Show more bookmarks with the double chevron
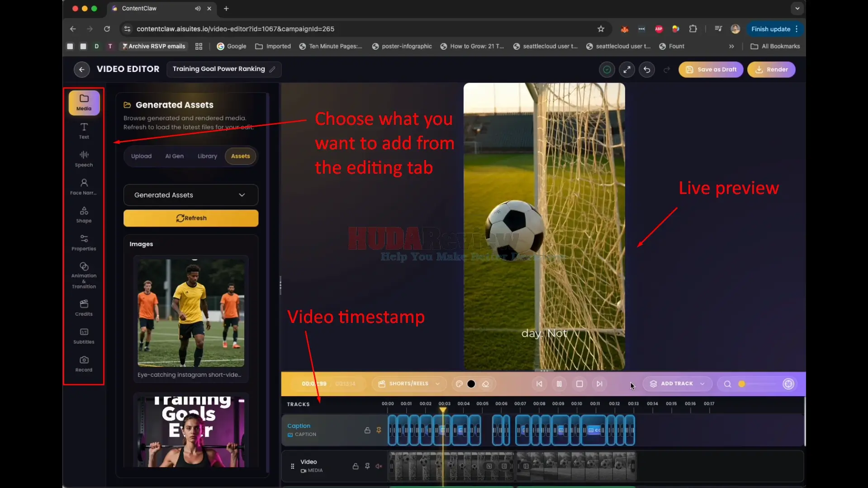Image resolution: width=868 pixels, height=488 pixels. click(731, 46)
